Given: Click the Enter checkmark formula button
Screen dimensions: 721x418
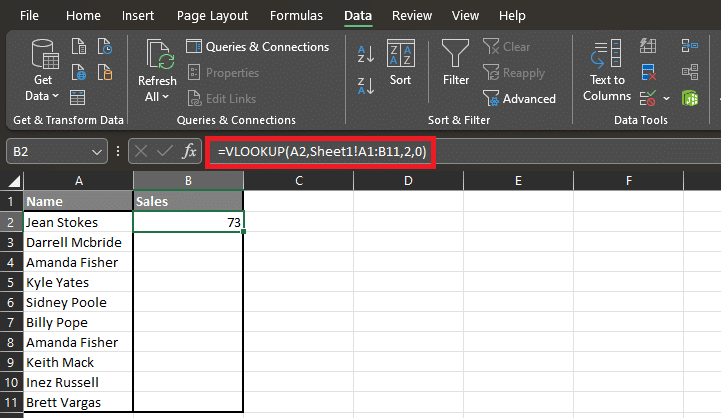Looking at the screenshot, I should click(165, 151).
